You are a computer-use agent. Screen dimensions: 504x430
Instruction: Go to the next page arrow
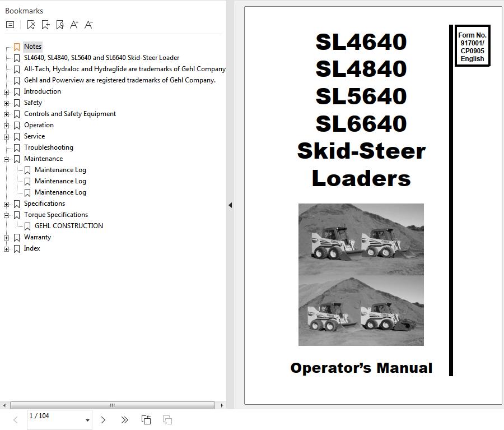coord(103,420)
